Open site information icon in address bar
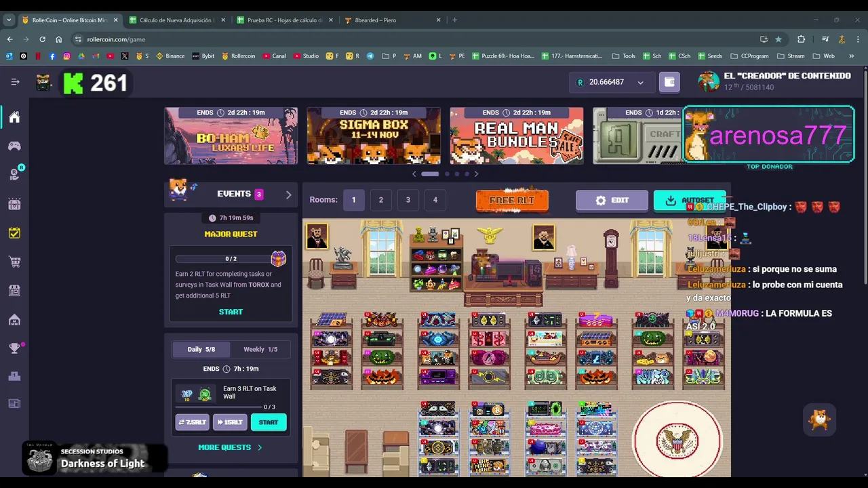Screen dimensions: 868x488 (x=78, y=39)
